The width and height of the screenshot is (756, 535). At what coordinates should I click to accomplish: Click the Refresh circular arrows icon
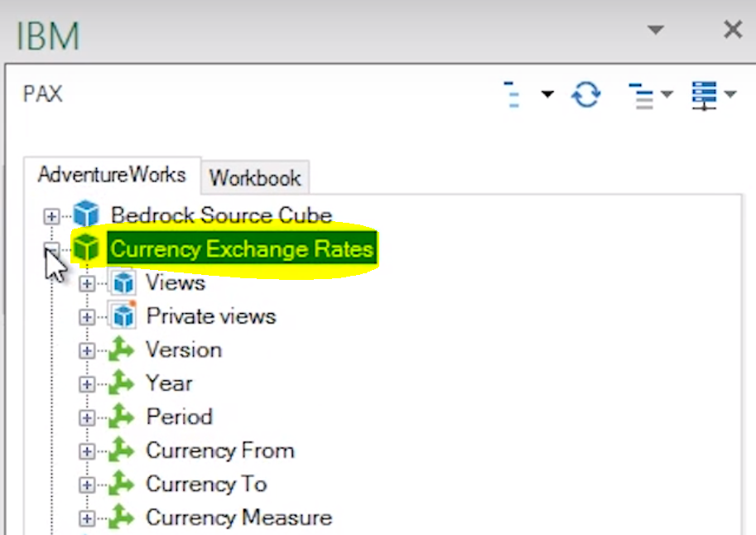coord(585,94)
